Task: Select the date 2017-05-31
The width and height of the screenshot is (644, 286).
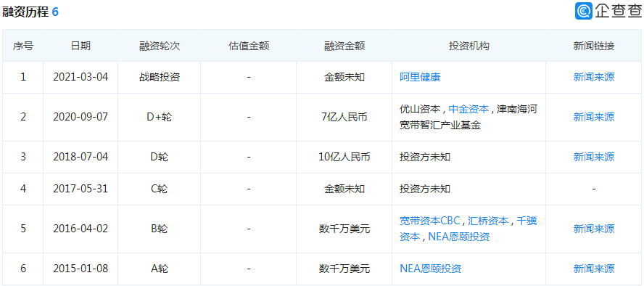Action: [x=80, y=189]
